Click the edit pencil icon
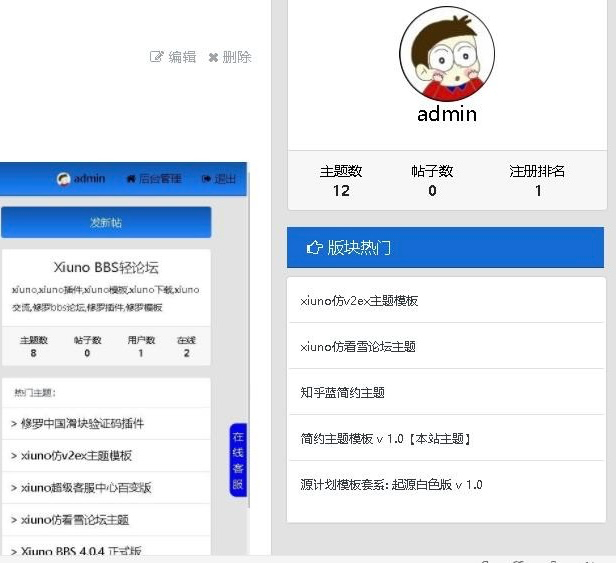Viewport: 616px width, 563px height. tap(156, 57)
